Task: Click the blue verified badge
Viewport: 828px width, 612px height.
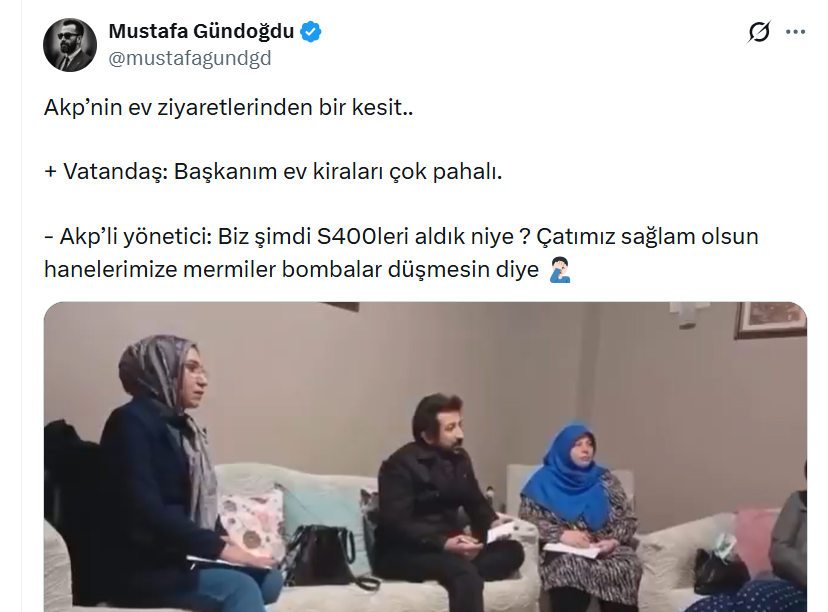Action: pos(310,32)
